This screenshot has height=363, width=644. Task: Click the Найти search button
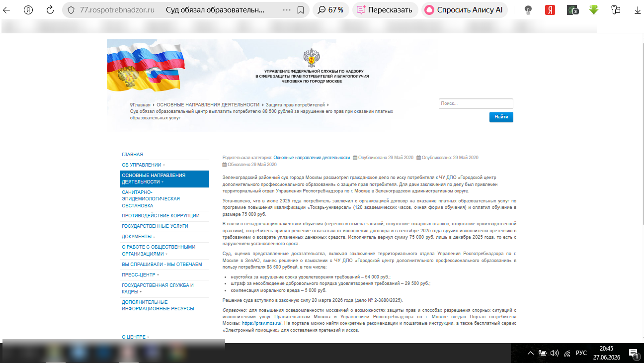(x=501, y=117)
